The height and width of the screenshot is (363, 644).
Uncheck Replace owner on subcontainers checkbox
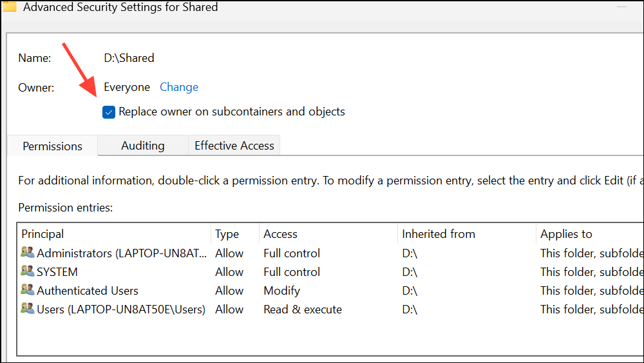click(109, 112)
